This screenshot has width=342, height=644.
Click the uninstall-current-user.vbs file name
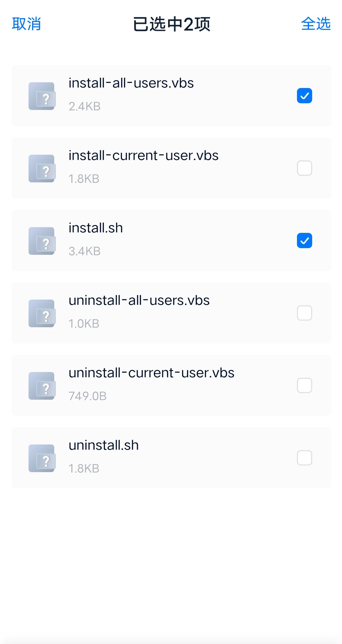[151, 373]
